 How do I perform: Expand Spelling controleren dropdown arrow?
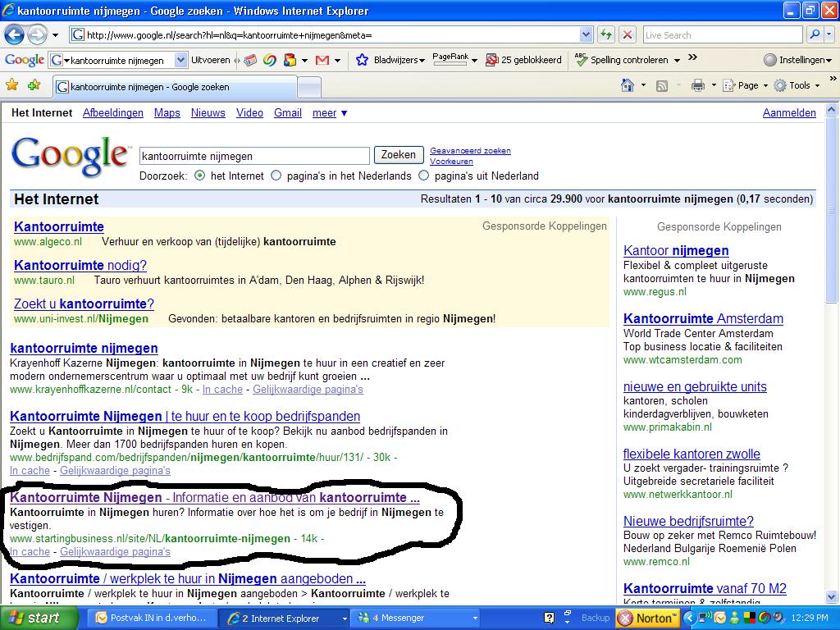pyautogui.click(x=677, y=61)
